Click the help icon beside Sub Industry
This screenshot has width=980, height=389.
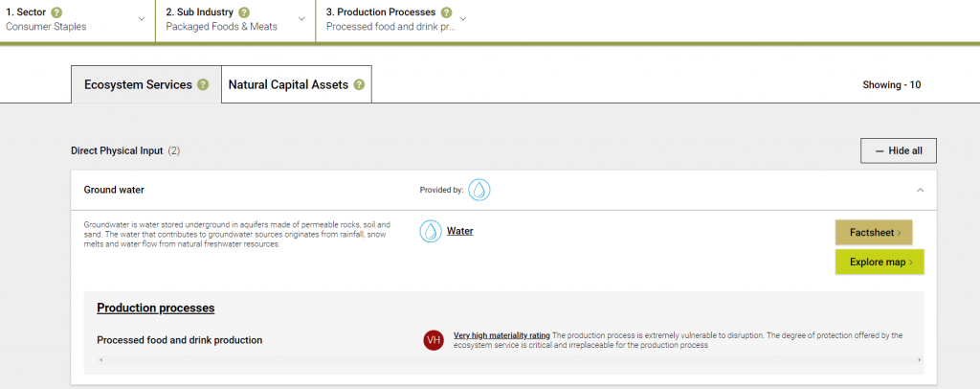244,12
